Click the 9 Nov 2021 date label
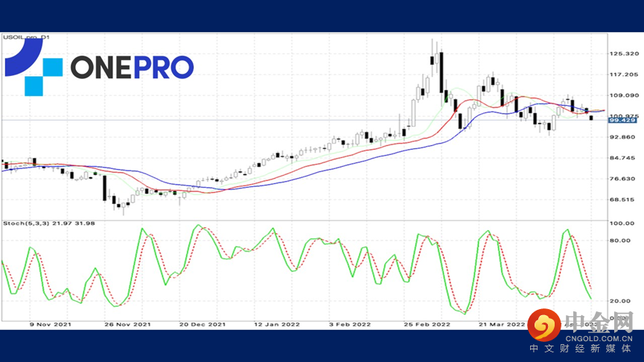 coord(51,325)
